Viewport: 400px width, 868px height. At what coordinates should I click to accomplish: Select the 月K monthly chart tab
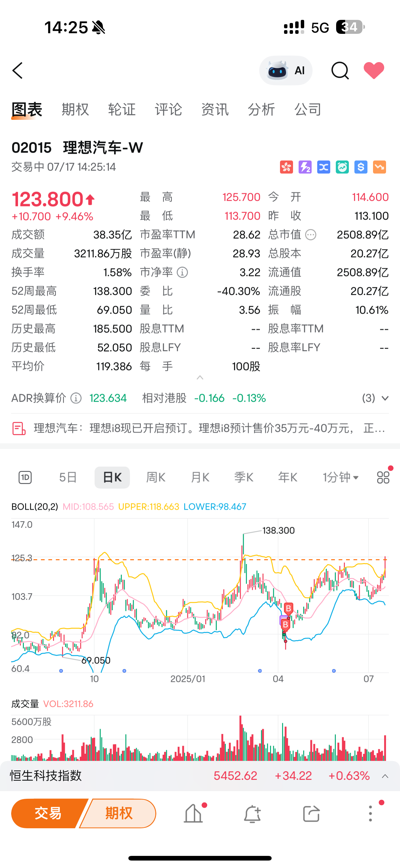[200, 477]
